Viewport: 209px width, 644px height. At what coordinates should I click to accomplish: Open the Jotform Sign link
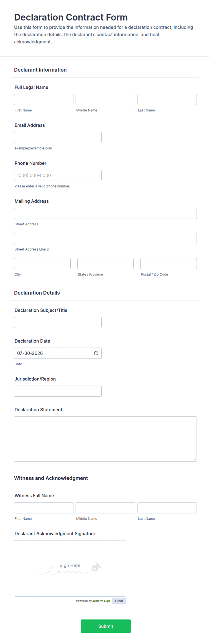click(101, 601)
